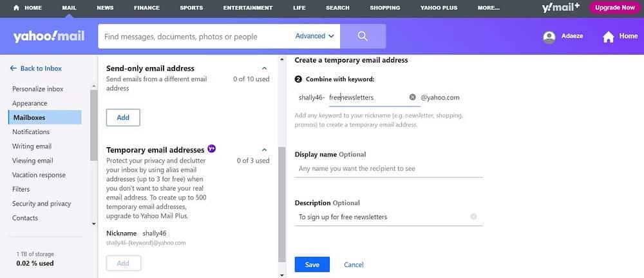Image resolution: width=644 pixels, height=278 pixels.
Task: Select Contacts settings
Action: [x=25, y=218]
